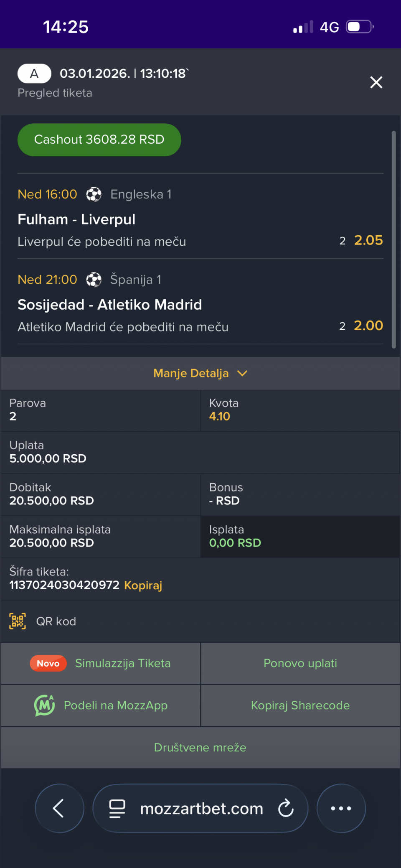Viewport: 401px width, 868px height.
Task: Select Kopiraj Sharecode
Action: point(300,705)
